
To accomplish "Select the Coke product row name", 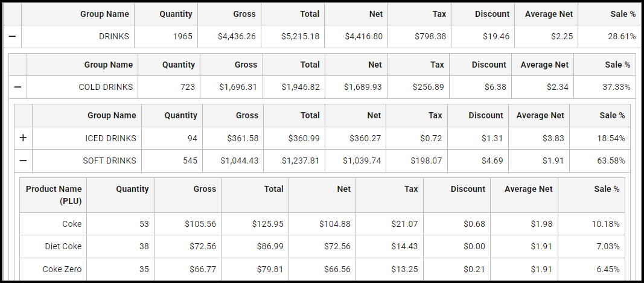I will (71, 224).
